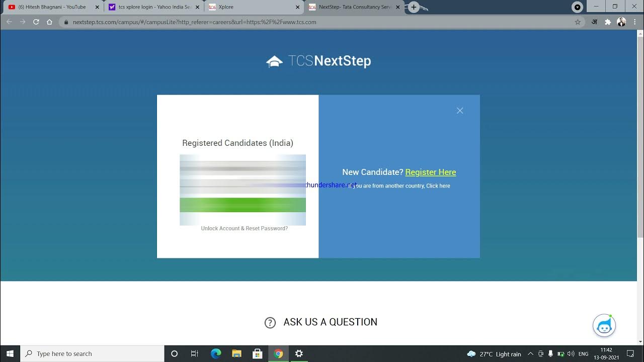Click the Ask Us A Question help icon
Screen dimensions: 644x362
[270, 323]
